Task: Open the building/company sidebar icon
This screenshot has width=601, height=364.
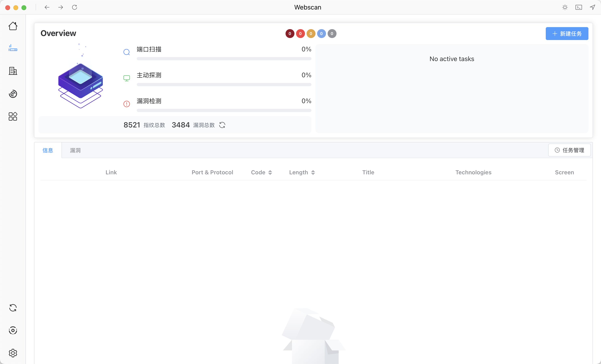Action: 13,71
